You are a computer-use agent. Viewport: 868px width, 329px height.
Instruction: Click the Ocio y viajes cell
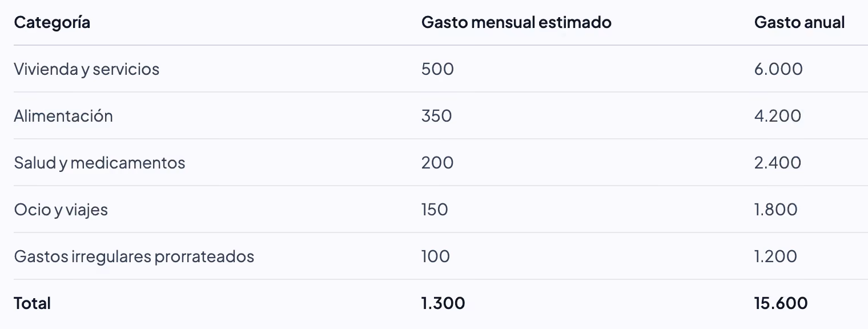61,210
